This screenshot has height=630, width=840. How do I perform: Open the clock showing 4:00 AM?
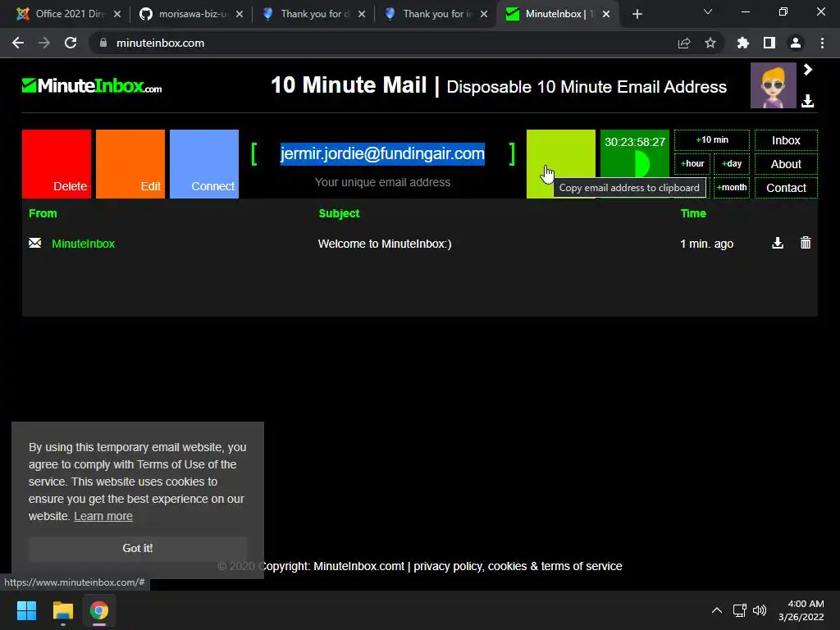[801, 610]
